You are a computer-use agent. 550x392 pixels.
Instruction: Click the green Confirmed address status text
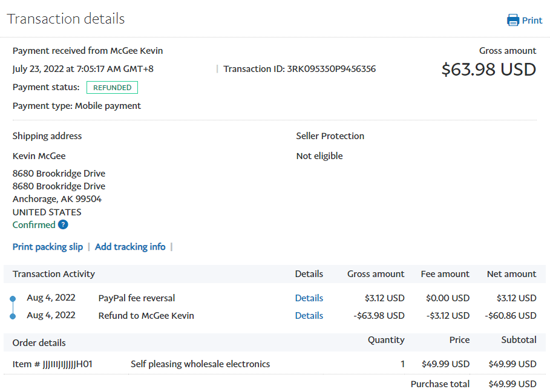(34, 224)
